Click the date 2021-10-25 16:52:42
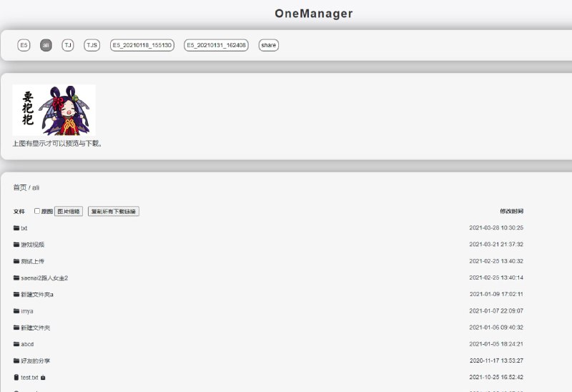The height and width of the screenshot is (392, 572). 496,377
